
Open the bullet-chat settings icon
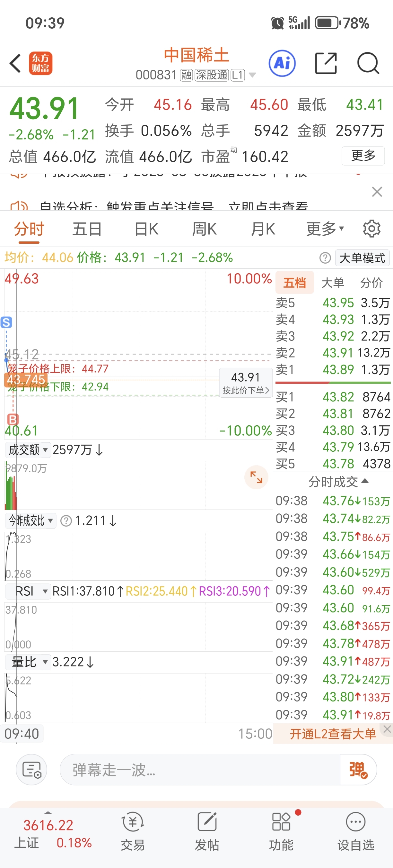pos(32,770)
